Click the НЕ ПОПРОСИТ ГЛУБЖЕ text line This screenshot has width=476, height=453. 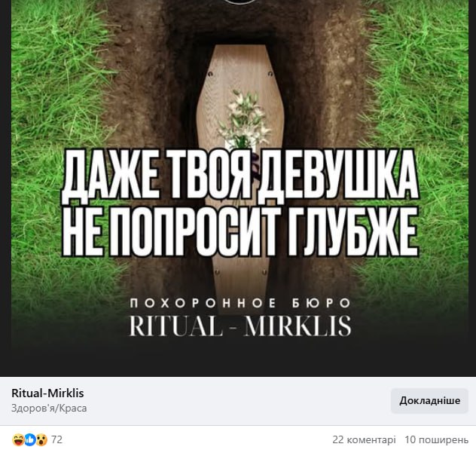click(x=240, y=231)
